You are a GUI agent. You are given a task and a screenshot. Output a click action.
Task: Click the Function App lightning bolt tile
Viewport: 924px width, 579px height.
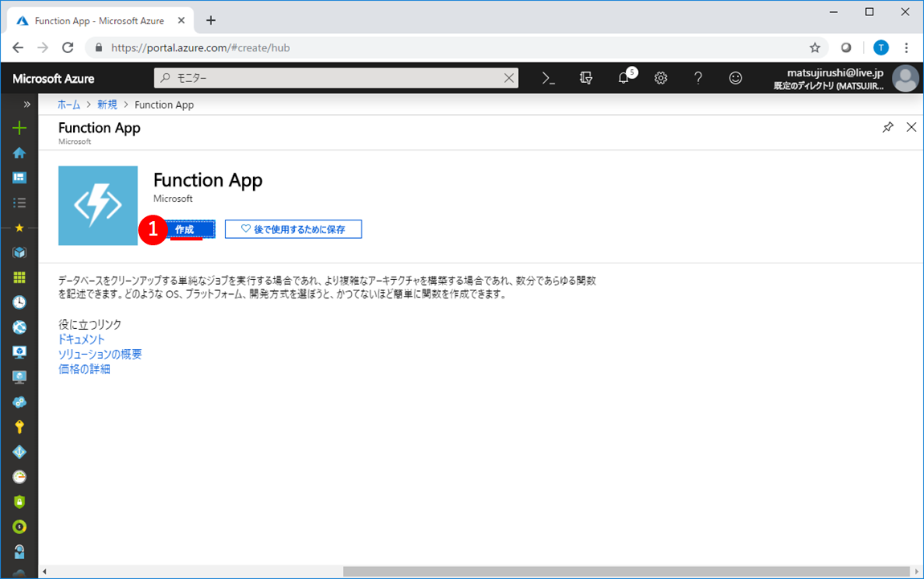[x=98, y=205]
